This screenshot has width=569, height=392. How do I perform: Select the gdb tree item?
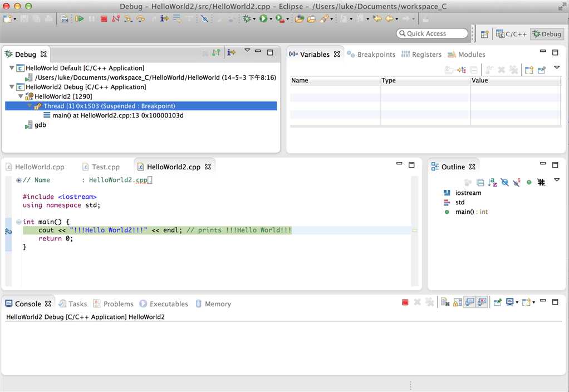[x=36, y=125]
